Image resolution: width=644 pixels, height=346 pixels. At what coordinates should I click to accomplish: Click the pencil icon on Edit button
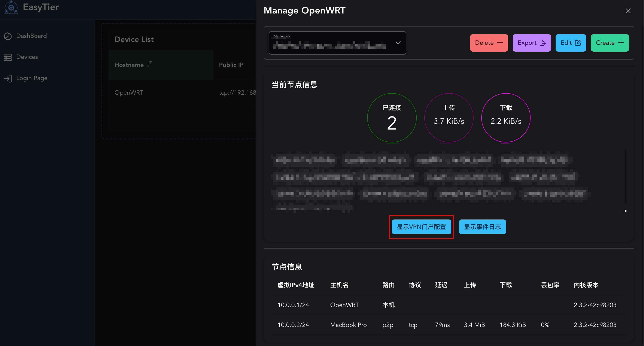click(578, 43)
